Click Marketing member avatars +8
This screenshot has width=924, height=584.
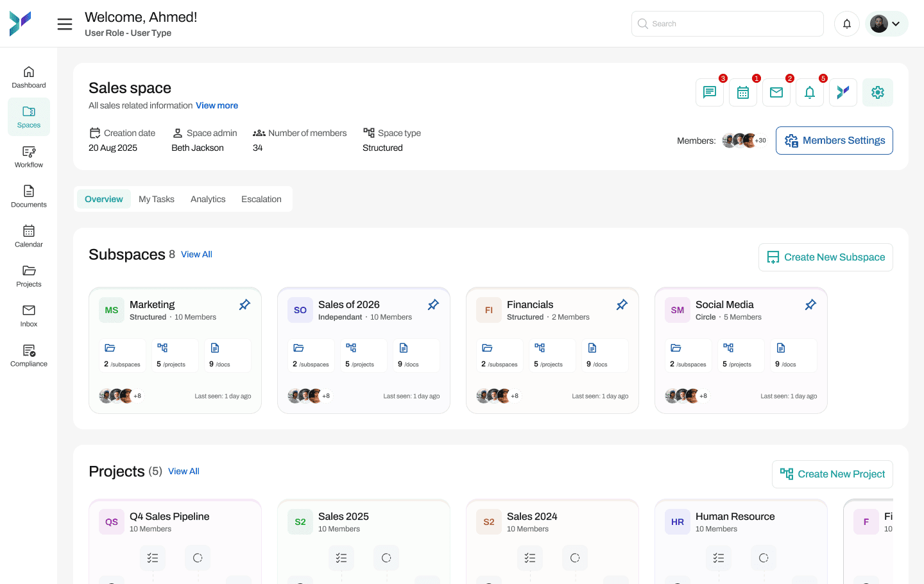click(x=120, y=396)
